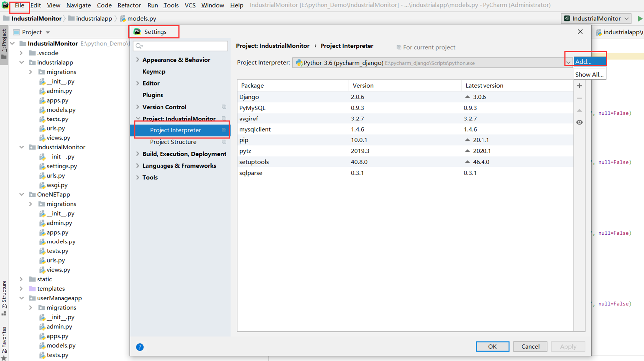This screenshot has height=361, width=644.
Task: Open the 2: Favorites tool window
Action: pyautogui.click(x=4, y=343)
